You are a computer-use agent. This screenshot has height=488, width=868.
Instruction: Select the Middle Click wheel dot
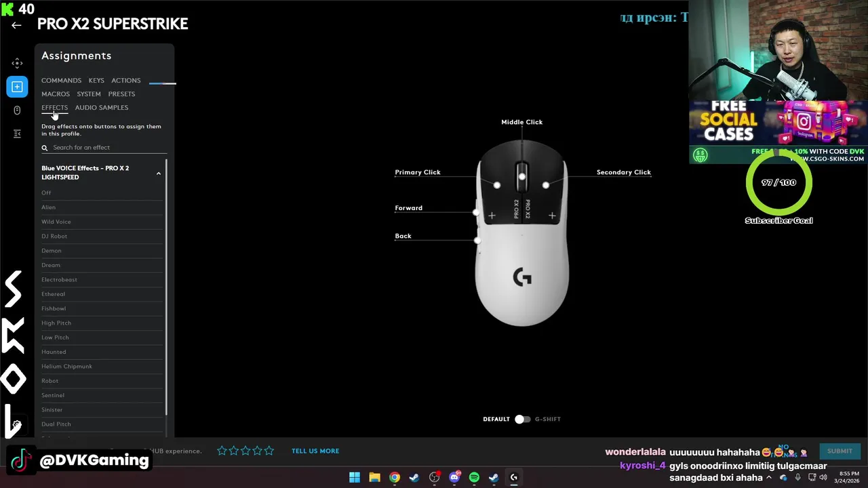(x=521, y=177)
